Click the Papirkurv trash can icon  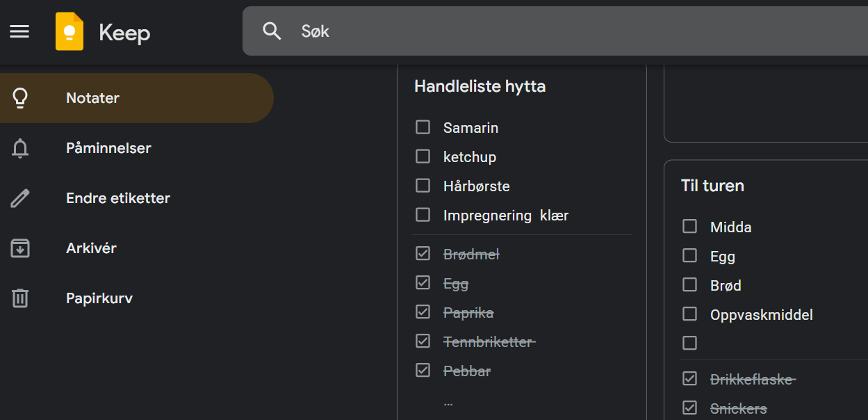pyautogui.click(x=20, y=298)
